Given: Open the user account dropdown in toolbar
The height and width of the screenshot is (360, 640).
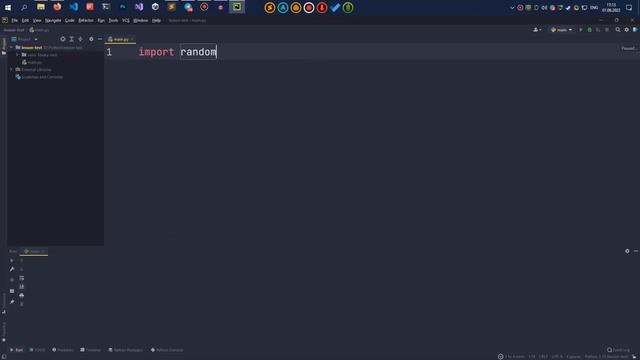Looking at the screenshot, I should (x=537, y=30).
